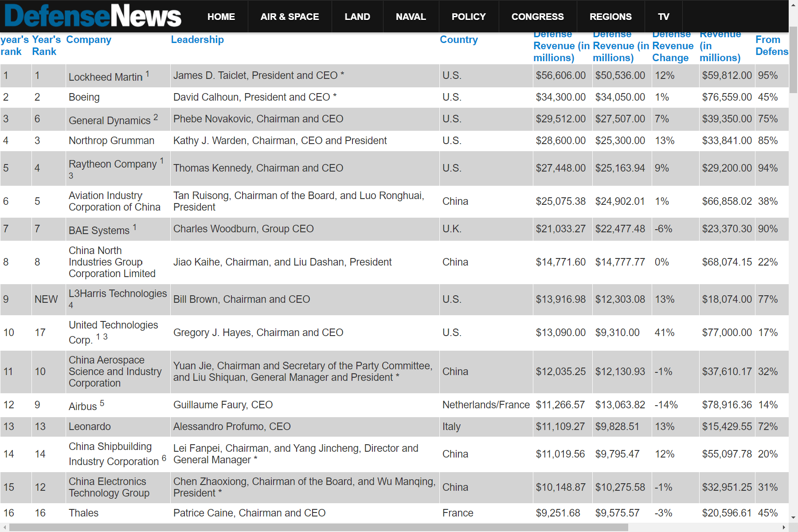Click the horizontal scrollbar thumb

(318, 528)
